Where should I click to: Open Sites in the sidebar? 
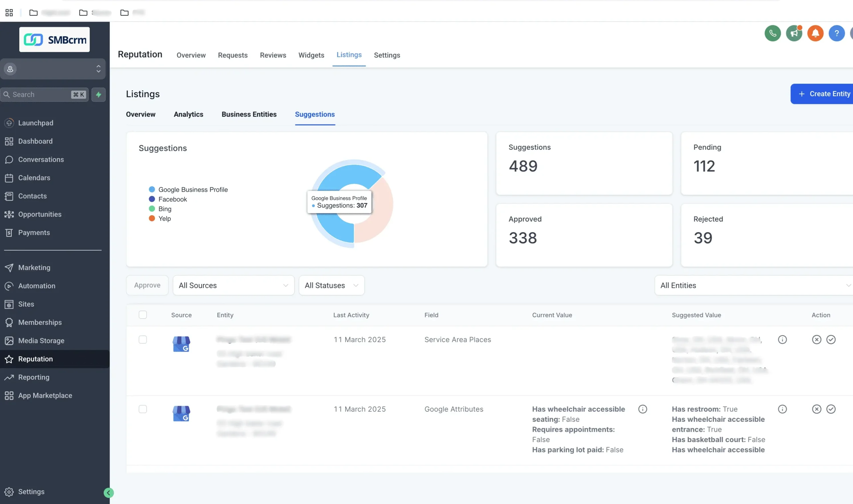click(26, 304)
